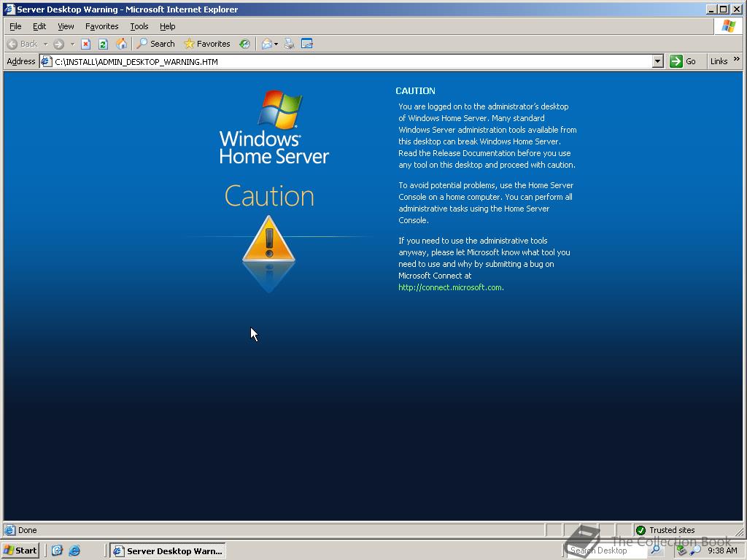This screenshot has width=747, height=560.
Task: Go to the Home page icon
Action: pos(122,44)
